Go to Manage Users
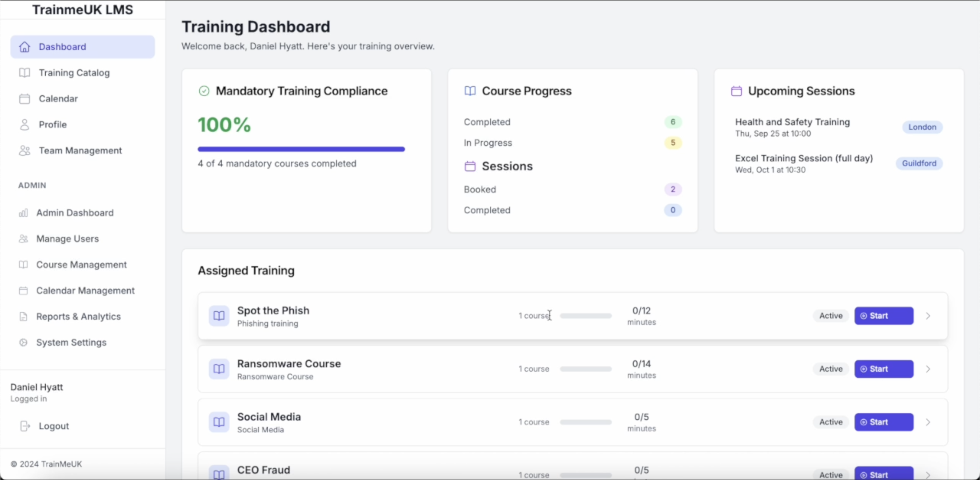Image resolution: width=980 pixels, height=480 pixels. (x=83, y=239)
